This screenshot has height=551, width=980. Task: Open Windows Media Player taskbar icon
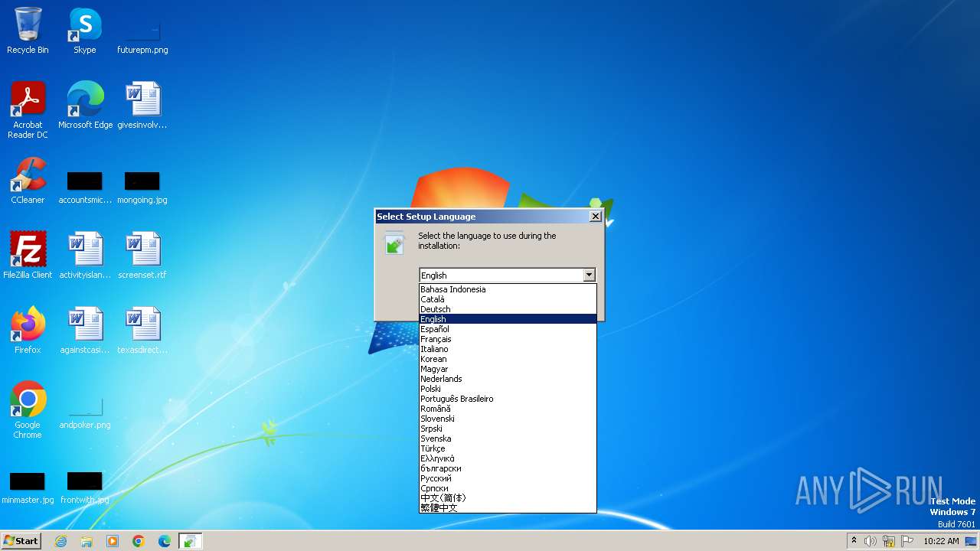click(x=113, y=541)
